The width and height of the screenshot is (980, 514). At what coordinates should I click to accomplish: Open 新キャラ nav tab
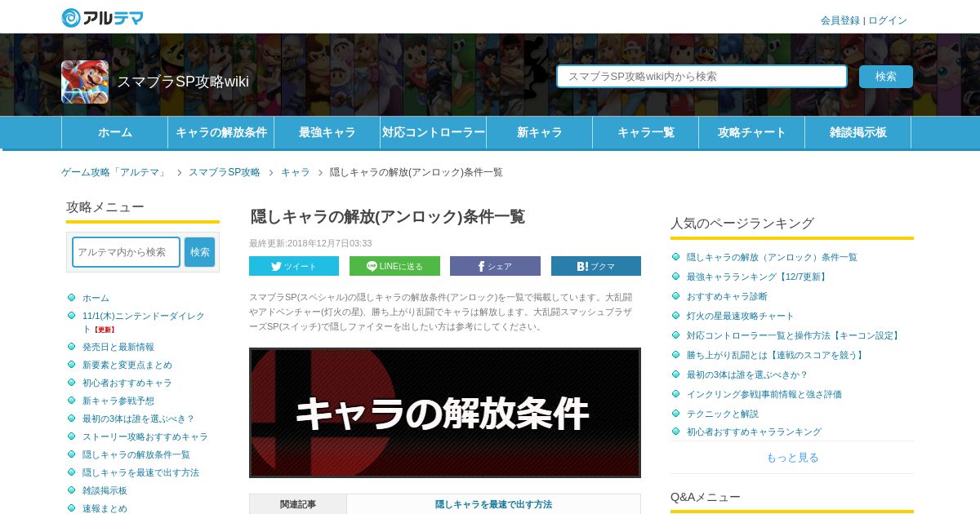[540, 132]
